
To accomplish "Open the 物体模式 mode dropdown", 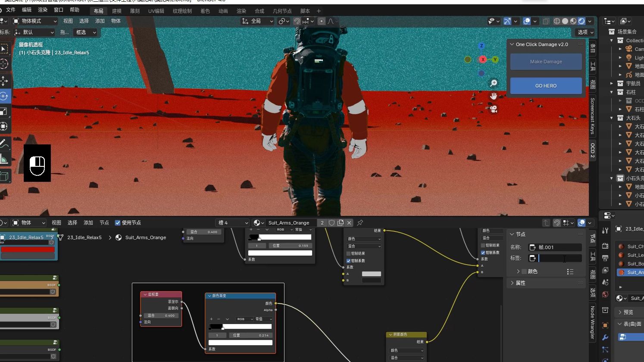I will click(x=34, y=21).
